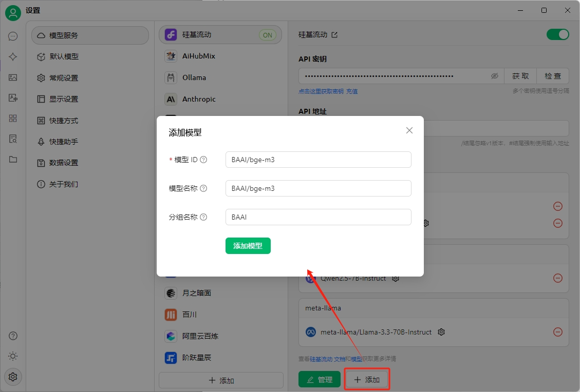This screenshot has width=580, height=392.
Task: Open the mini apps grid icon
Action: pos(13,118)
